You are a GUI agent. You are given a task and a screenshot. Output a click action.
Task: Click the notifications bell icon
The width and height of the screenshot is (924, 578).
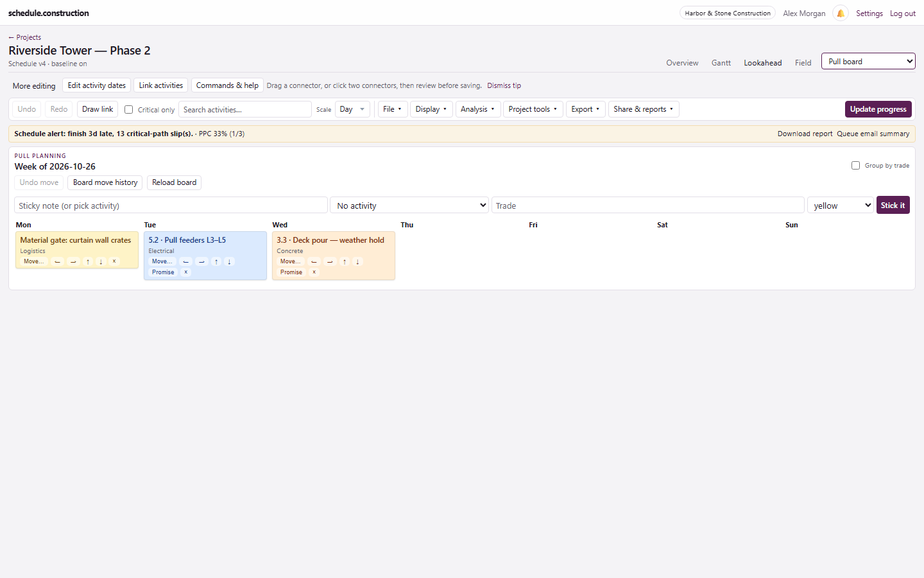(x=841, y=13)
